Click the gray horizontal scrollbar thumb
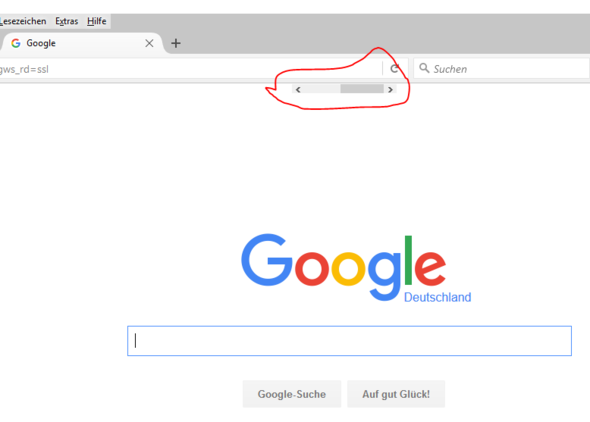This screenshot has height=422, width=590. [x=362, y=89]
